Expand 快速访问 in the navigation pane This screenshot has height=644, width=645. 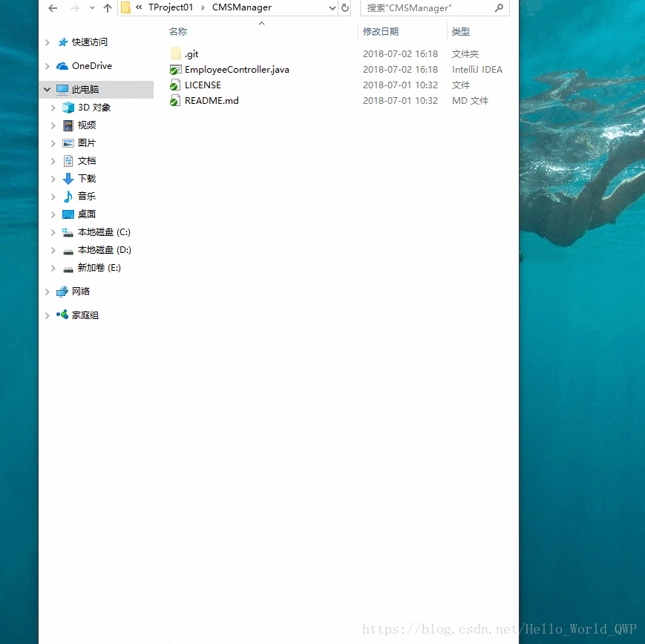[x=48, y=42]
